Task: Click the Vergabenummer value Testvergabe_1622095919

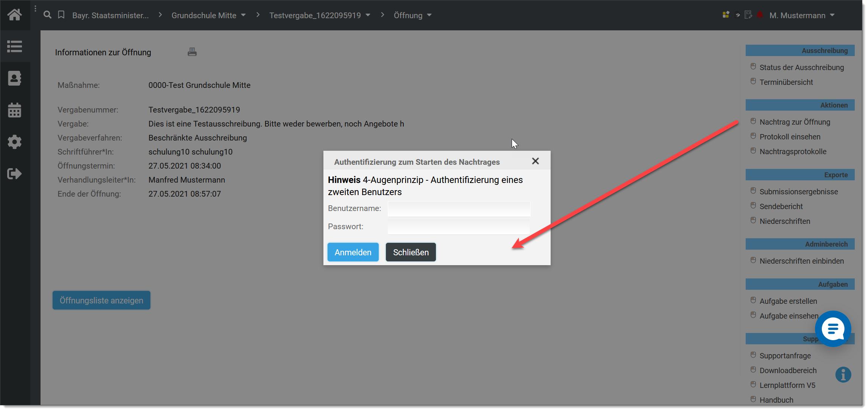Action: coord(194,110)
